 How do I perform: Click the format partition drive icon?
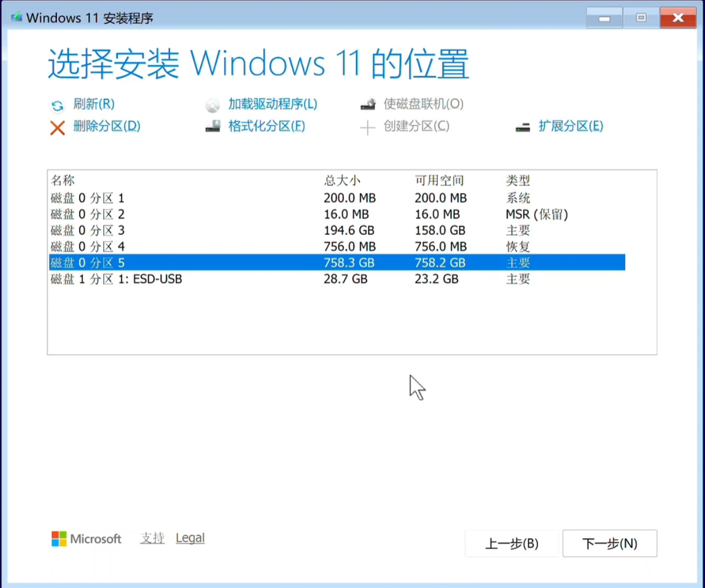213,126
